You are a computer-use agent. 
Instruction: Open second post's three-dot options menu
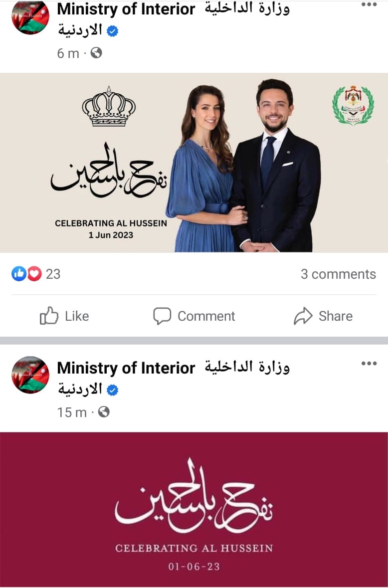(x=369, y=364)
